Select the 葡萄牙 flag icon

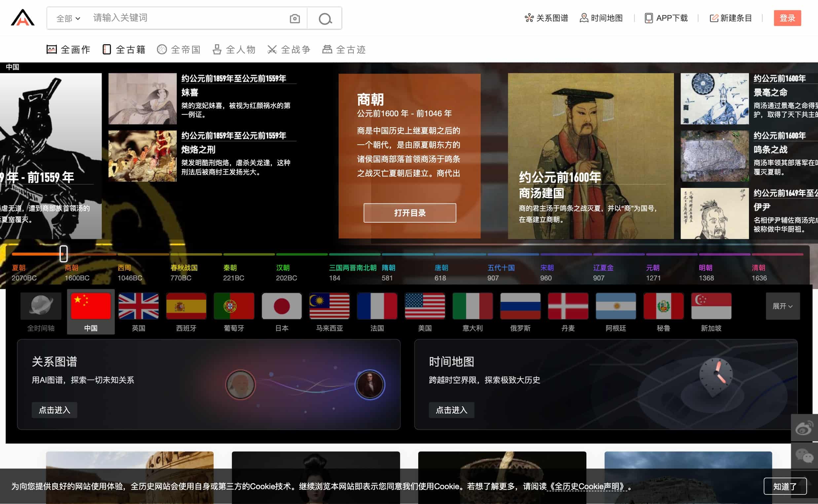234,306
